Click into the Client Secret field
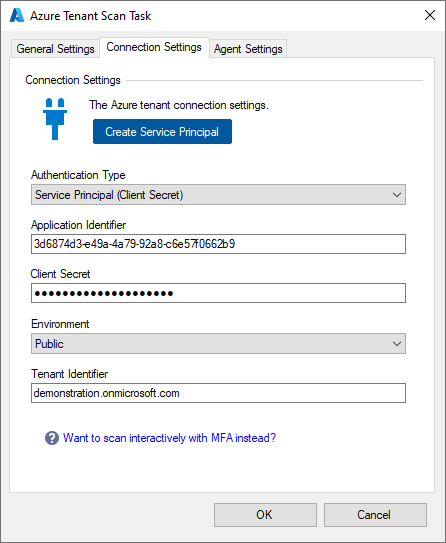Image resolution: width=446 pixels, height=543 pixels. (218, 293)
